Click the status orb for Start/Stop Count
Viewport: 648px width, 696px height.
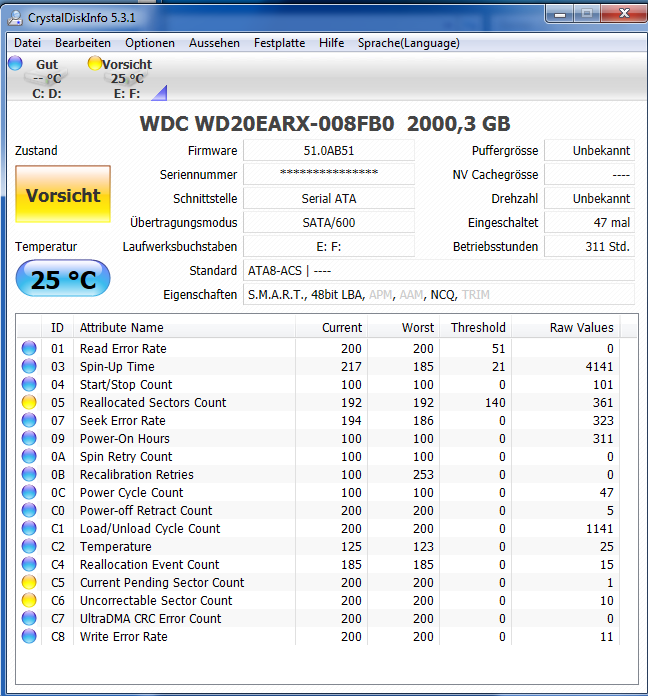click(x=29, y=384)
